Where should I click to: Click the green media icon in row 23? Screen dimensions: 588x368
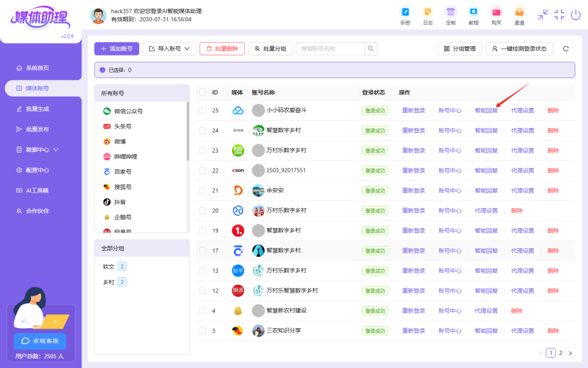click(x=238, y=151)
